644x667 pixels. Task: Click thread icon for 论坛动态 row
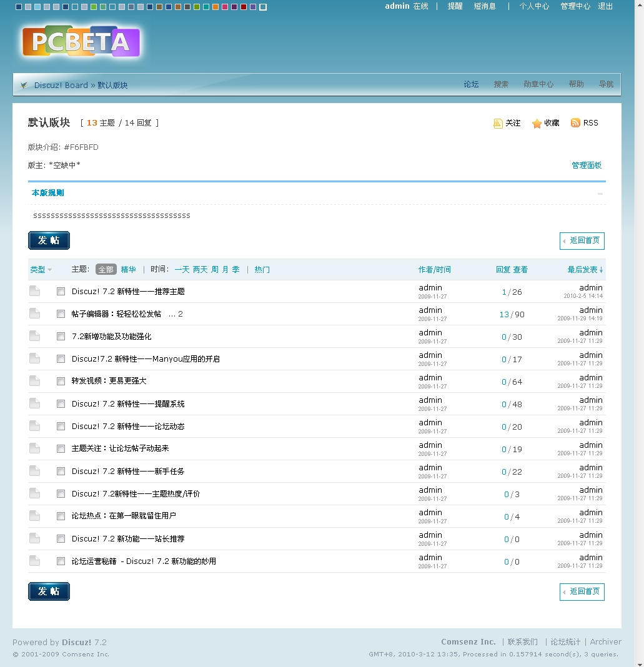click(x=34, y=426)
